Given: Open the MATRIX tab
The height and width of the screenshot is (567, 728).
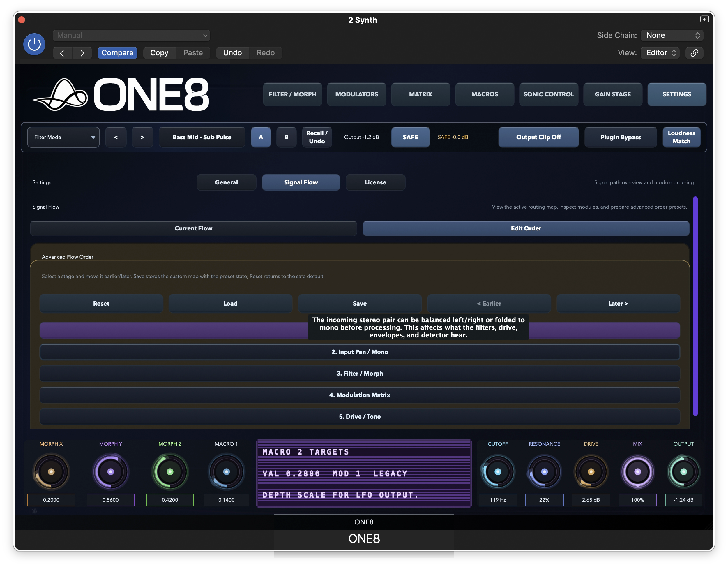Looking at the screenshot, I should (x=421, y=94).
